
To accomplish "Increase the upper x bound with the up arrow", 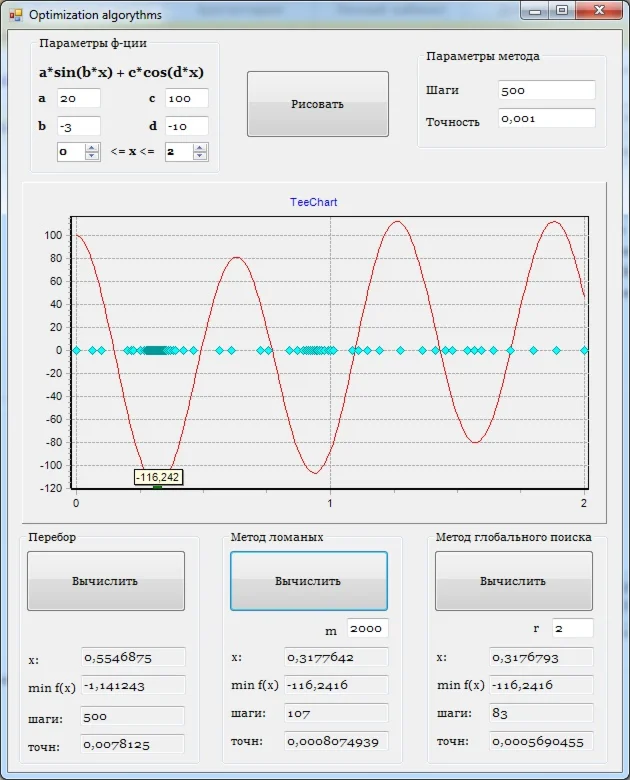I will coord(200,148).
